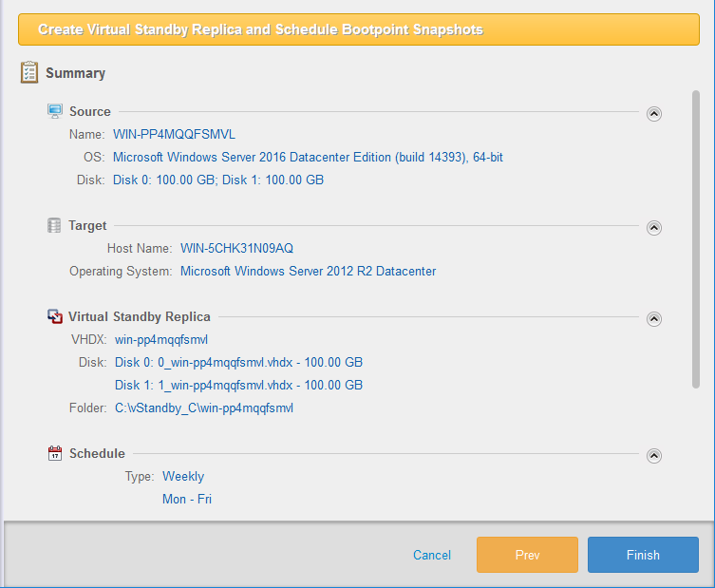Click the Source monitor icon
Image resolution: width=715 pixels, height=588 pixels.
(x=55, y=111)
